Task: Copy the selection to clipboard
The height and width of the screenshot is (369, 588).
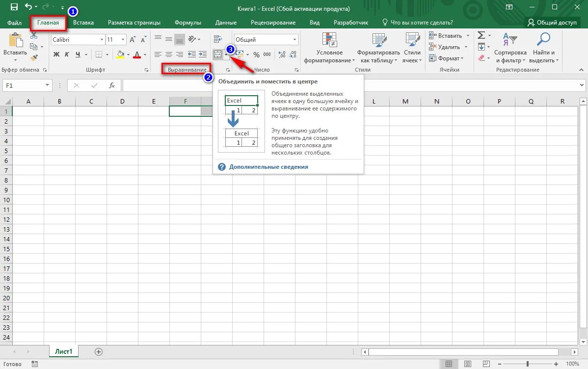Action: pyautogui.click(x=34, y=47)
